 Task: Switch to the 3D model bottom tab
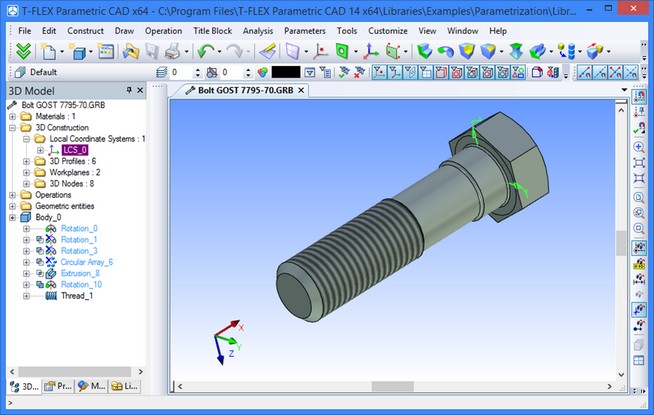pyautogui.click(x=24, y=387)
